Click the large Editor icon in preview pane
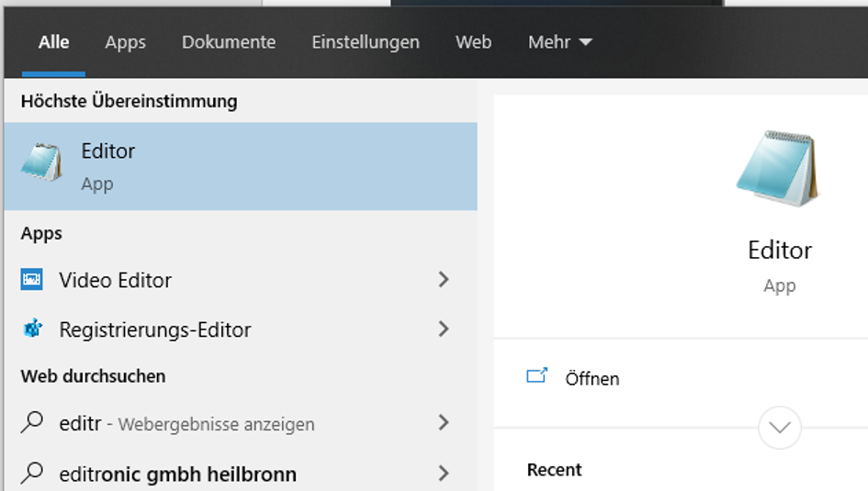The height and width of the screenshot is (491, 868). [x=779, y=170]
